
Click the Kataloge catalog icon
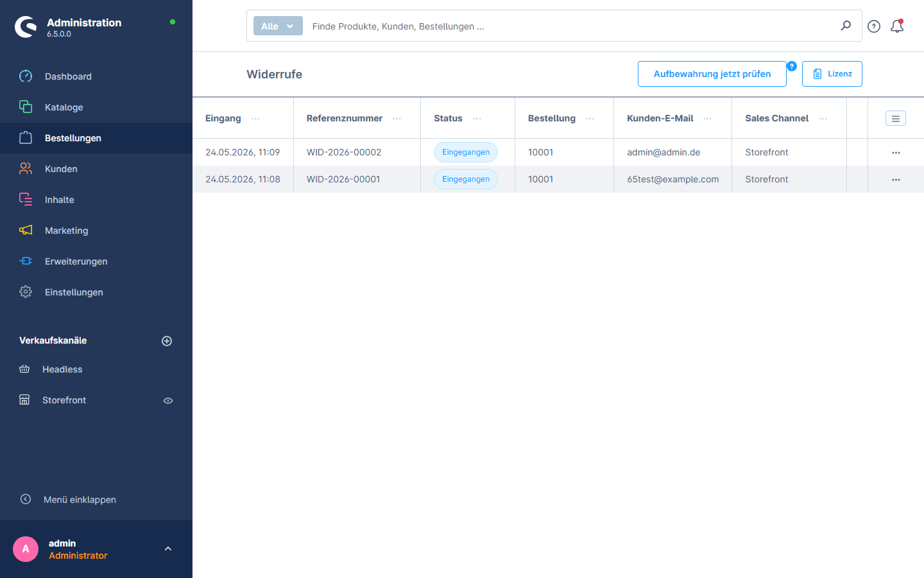click(26, 107)
